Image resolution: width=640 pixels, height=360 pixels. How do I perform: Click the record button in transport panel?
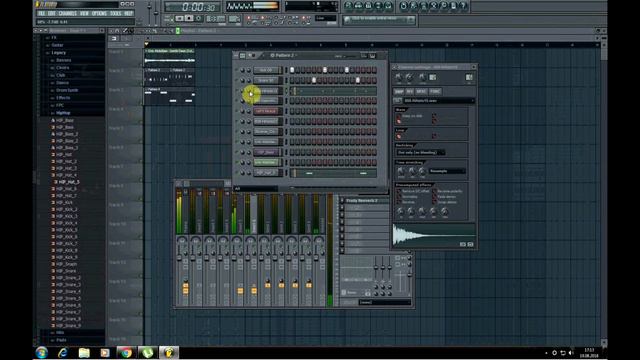point(199,18)
